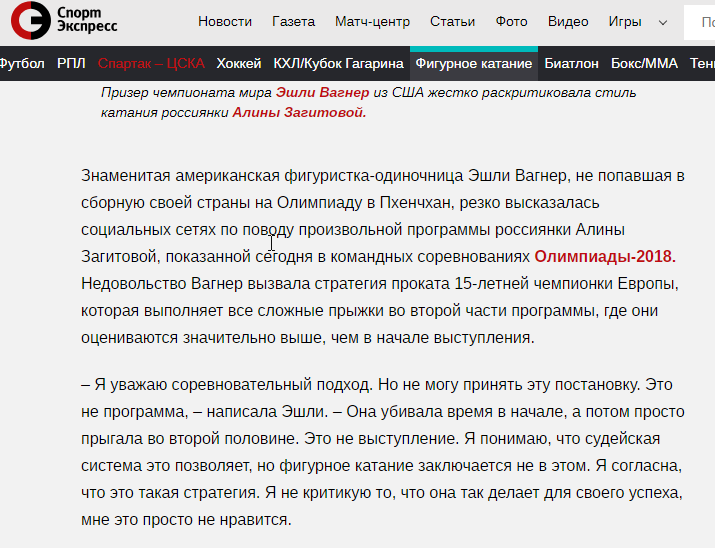Open the Игры menu item
Image resolution: width=715 pixels, height=548 pixels.
pos(625,21)
